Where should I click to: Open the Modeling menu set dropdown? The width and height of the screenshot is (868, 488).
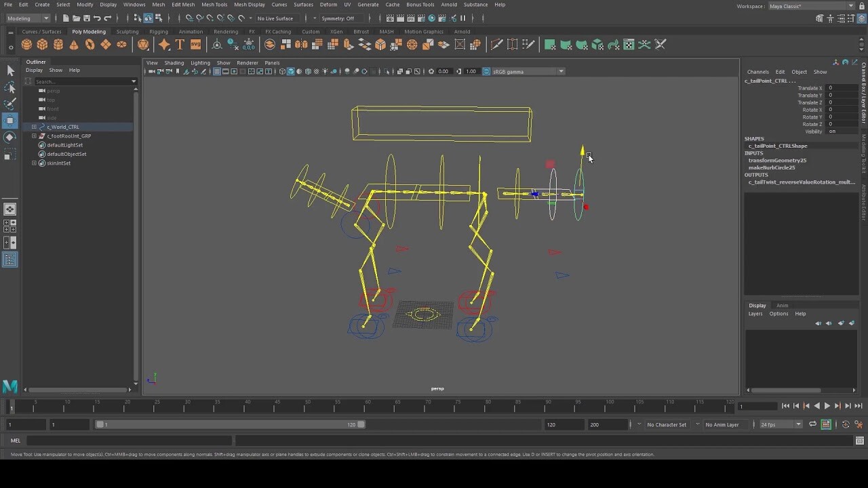pyautogui.click(x=27, y=18)
